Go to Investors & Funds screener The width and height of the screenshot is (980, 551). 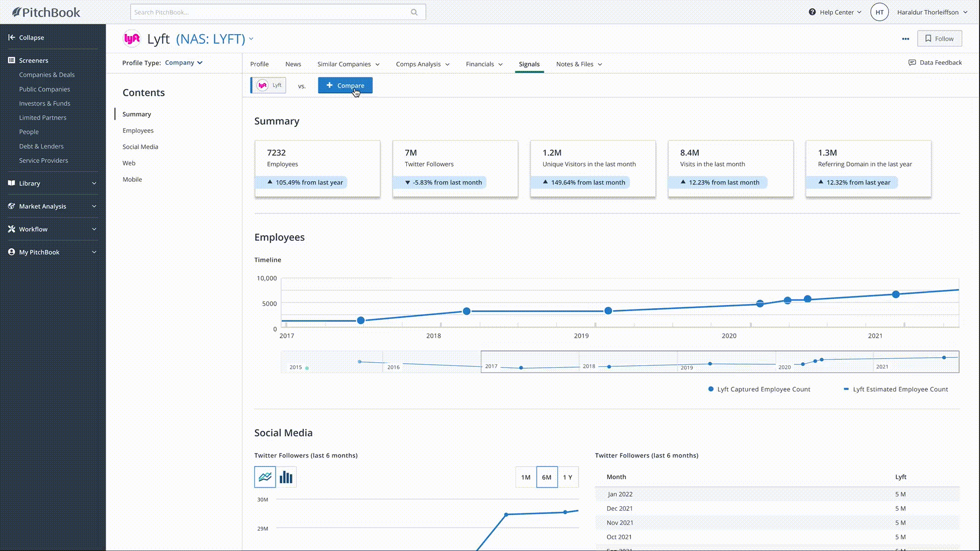[x=44, y=103]
